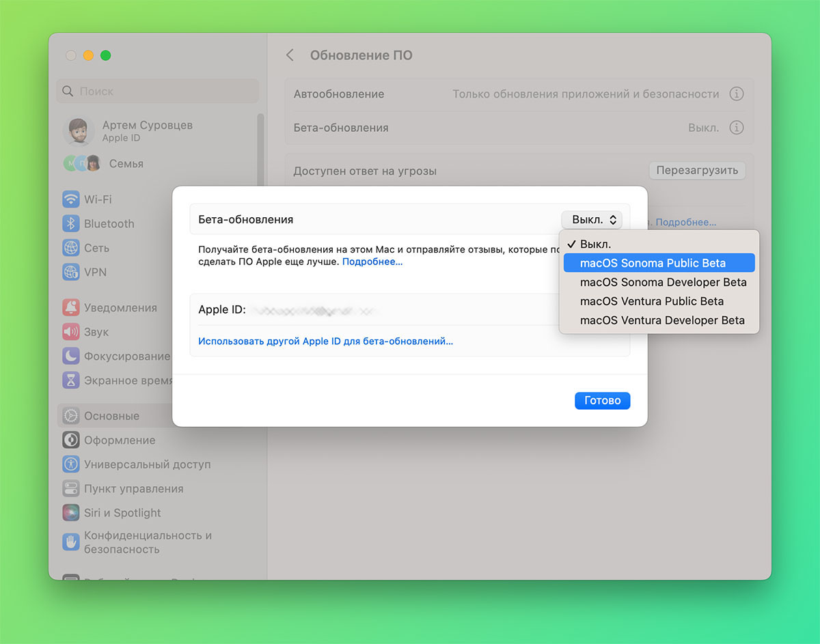The image size is (820, 644).
Task: Click the yellow minimize window button
Action: 88,55
